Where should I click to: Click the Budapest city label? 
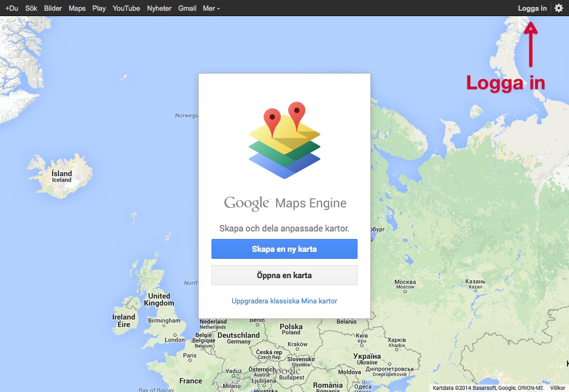click(292, 378)
